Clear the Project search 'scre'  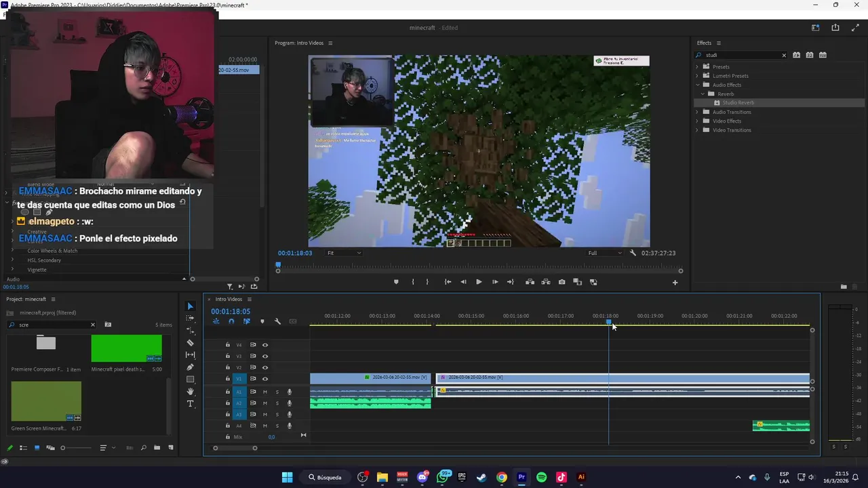pos(93,325)
